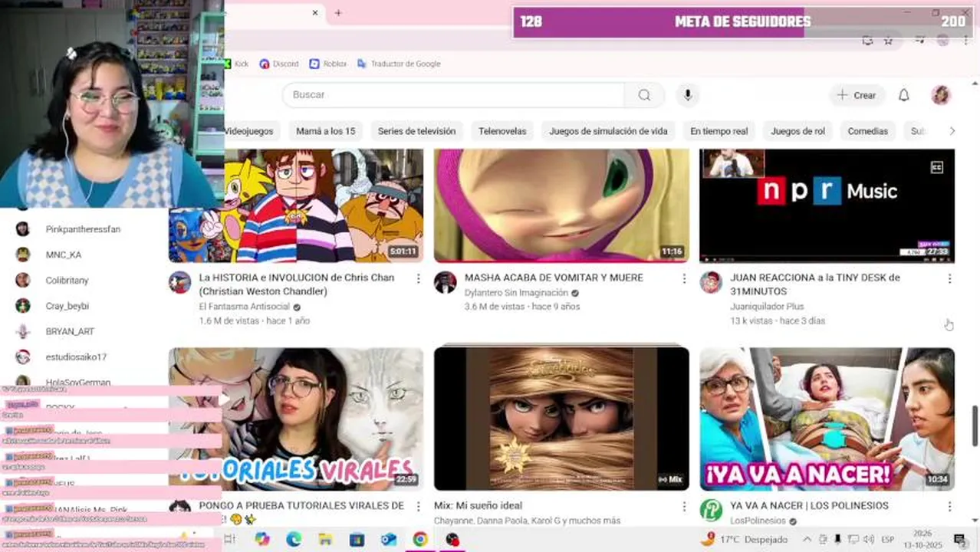Select the Juegos de rol chip
Screen dimensions: 980x552
tap(798, 131)
